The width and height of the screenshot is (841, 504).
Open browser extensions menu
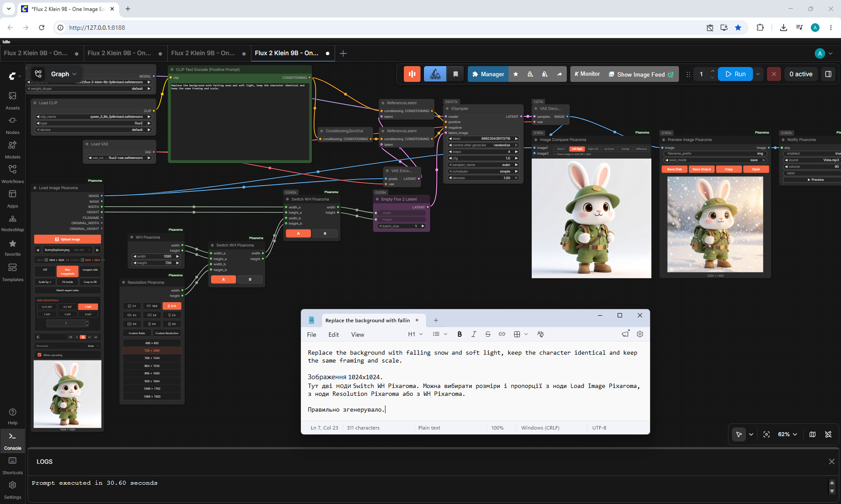[x=760, y=28]
